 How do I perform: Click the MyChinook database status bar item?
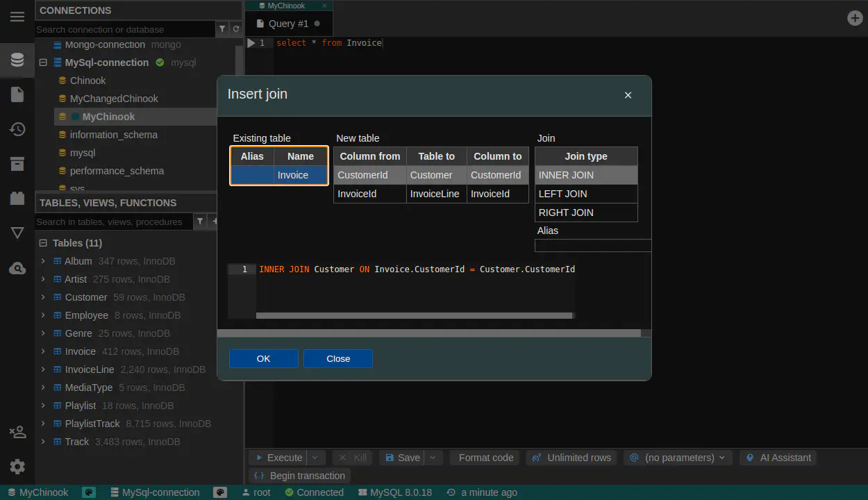[x=38, y=492]
